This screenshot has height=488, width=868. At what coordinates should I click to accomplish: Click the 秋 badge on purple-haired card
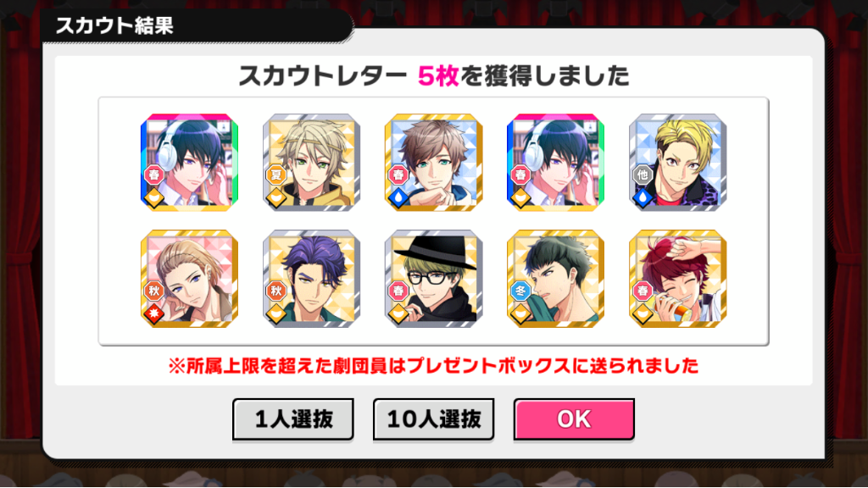276,291
